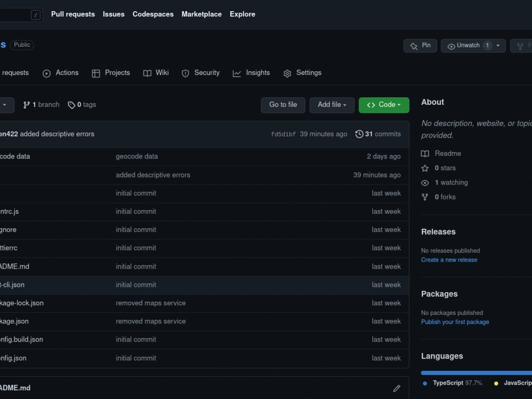Image resolution: width=532 pixels, height=399 pixels.
Task: View the 1 branch link
Action: (x=41, y=105)
